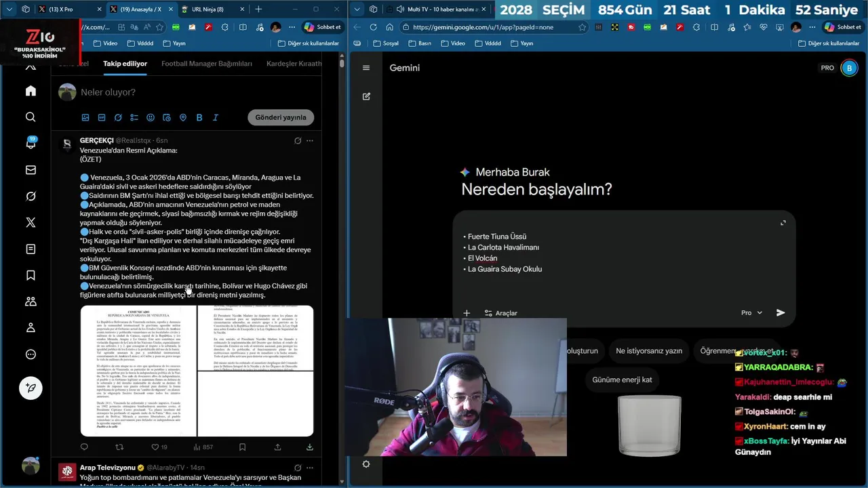Share the GERÇEKÇİ post
The image size is (868, 488).
pyautogui.click(x=277, y=447)
